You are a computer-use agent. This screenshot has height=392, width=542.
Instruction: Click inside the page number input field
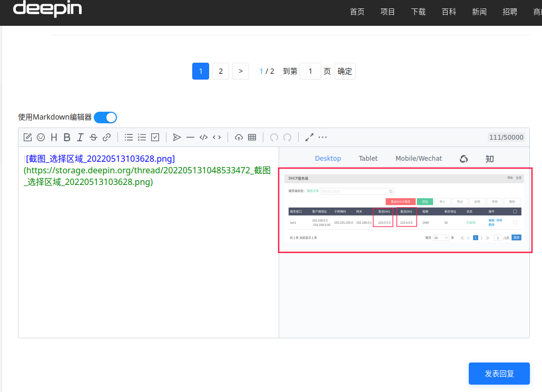click(x=310, y=71)
